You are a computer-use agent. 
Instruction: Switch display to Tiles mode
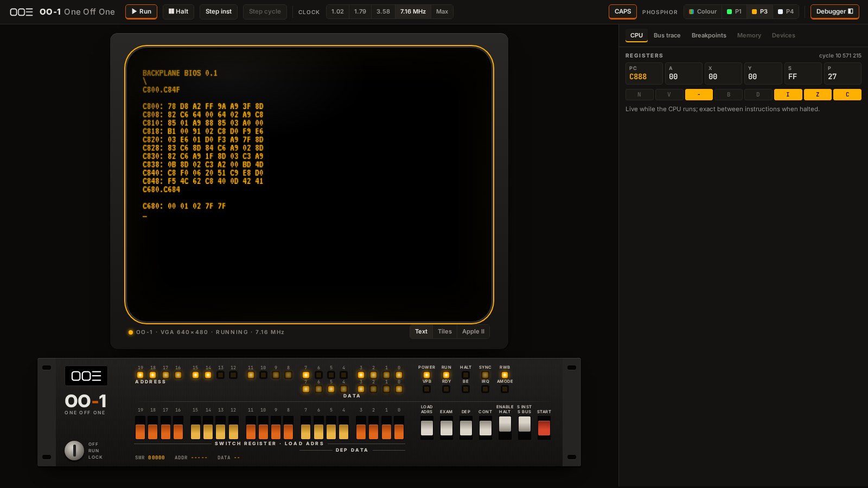point(445,332)
